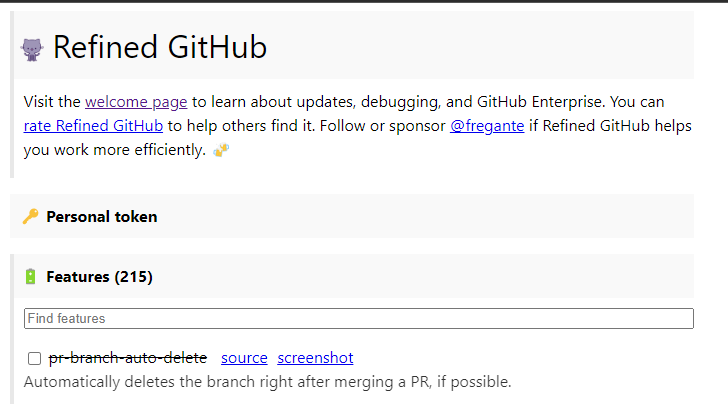
Task: View the screenshot link for pr-branch-auto-delete
Action: click(315, 358)
